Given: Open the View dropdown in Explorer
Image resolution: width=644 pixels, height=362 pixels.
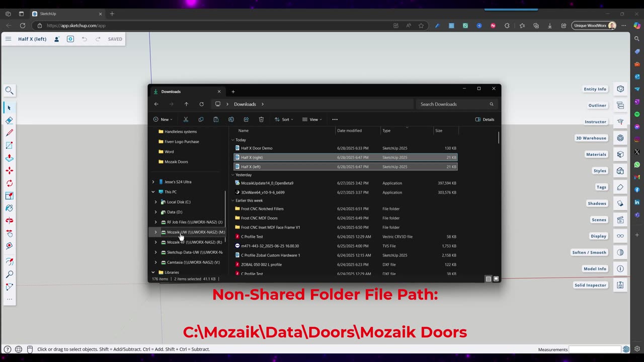Looking at the screenshot, I should coord(312,119).
